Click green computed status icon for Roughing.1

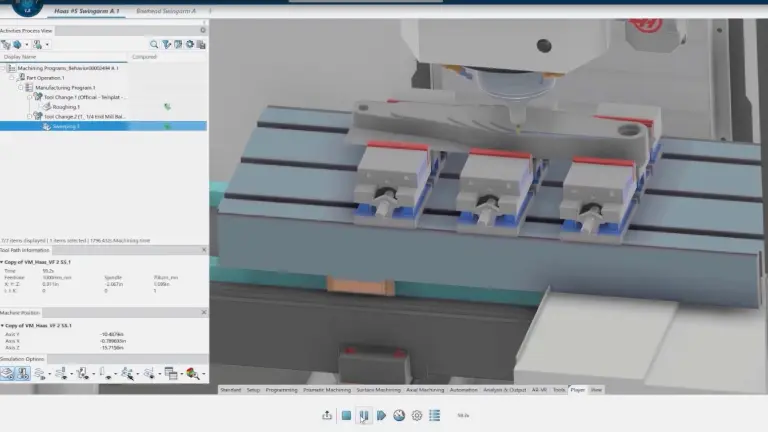(x=168, y=107)
